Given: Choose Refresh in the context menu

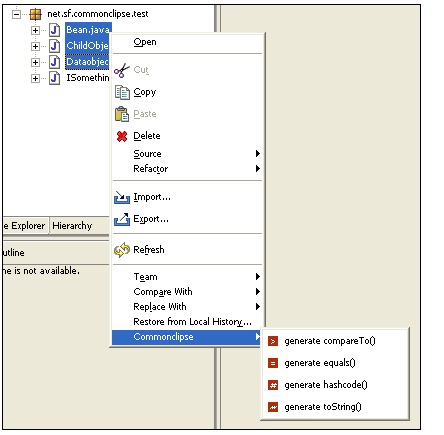Looking at the screenshot, I should 187,250.
